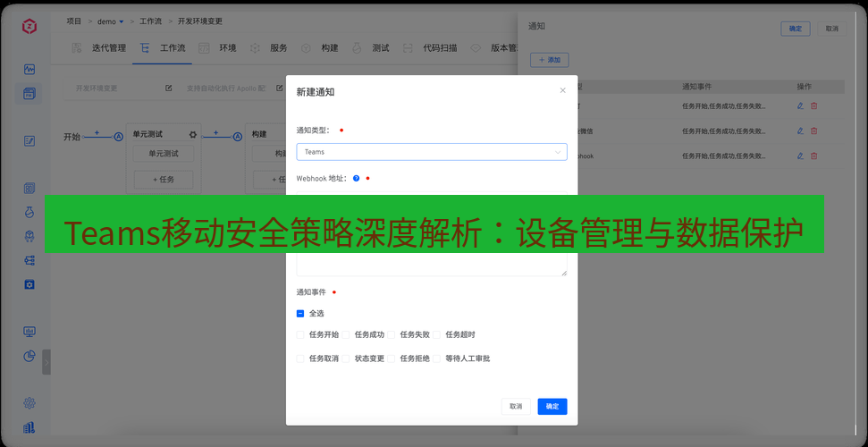The image size is (868, 447).
Task: Open the cube delivery sidebar icon
Action: [x=29, y=237]
